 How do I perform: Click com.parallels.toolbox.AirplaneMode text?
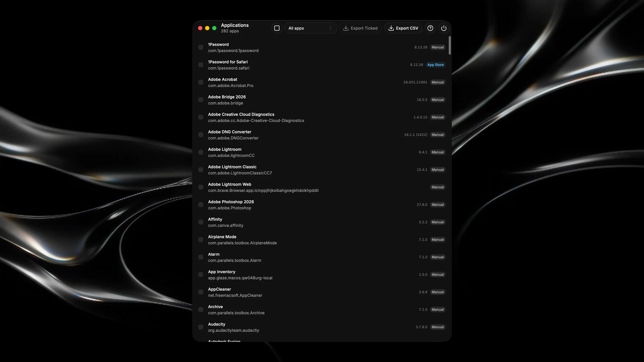242,243
